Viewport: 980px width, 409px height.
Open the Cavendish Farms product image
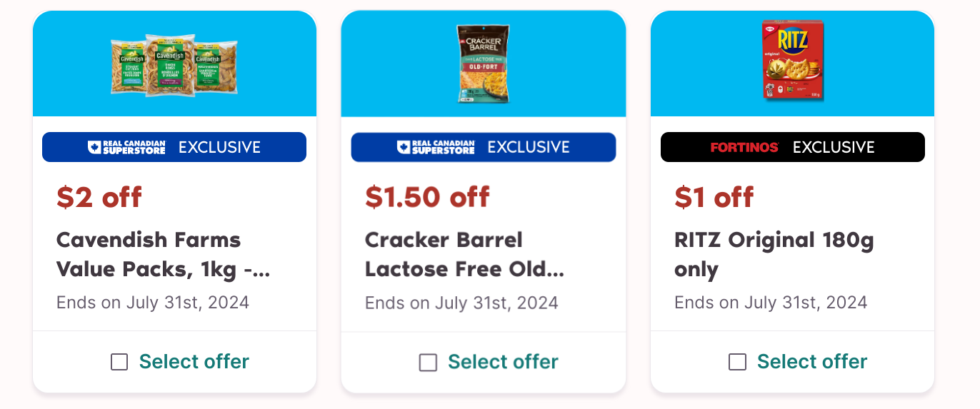(x=174, y=65)
